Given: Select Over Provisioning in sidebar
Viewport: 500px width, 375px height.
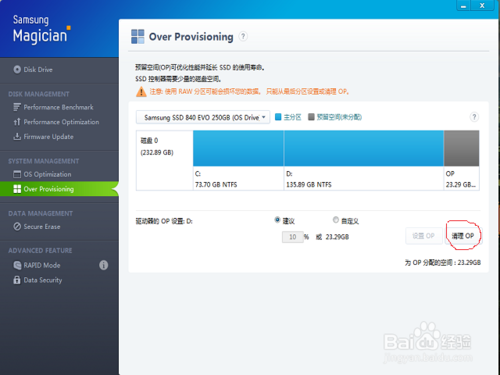Looking at the screenshot, I should pos(59,189).
